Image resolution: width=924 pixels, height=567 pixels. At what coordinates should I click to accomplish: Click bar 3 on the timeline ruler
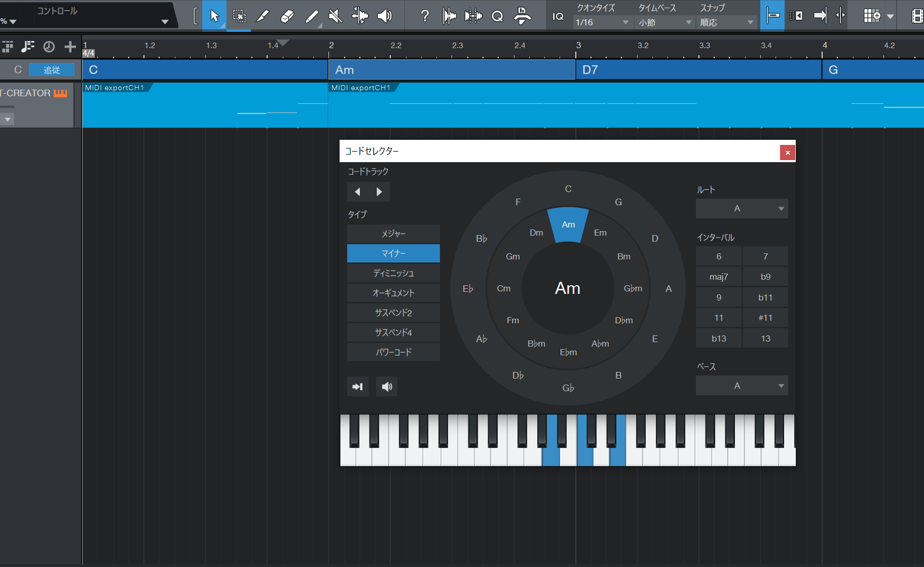[578, 47]
